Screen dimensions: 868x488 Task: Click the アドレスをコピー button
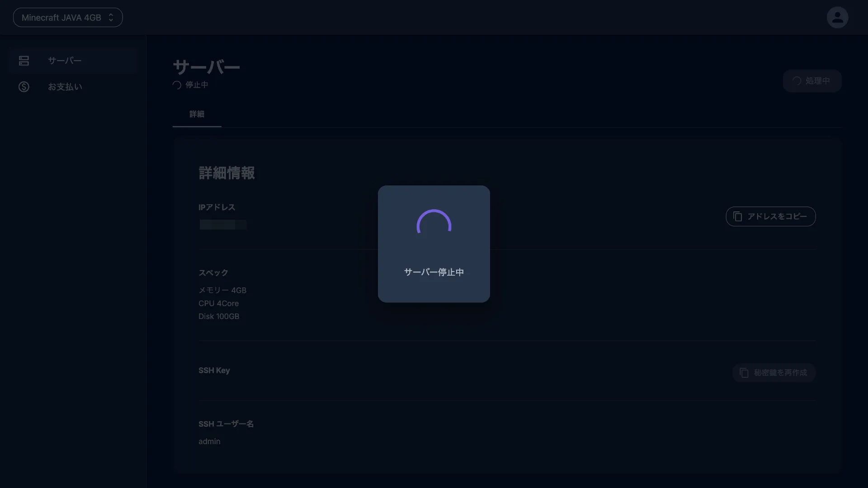click(771, 216)
